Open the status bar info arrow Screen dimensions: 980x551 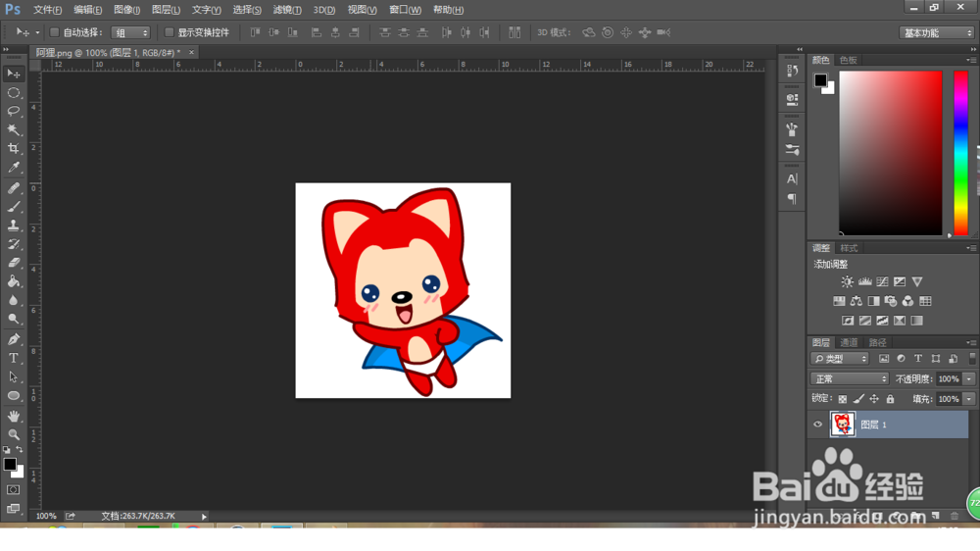click(x=204, y=516)
